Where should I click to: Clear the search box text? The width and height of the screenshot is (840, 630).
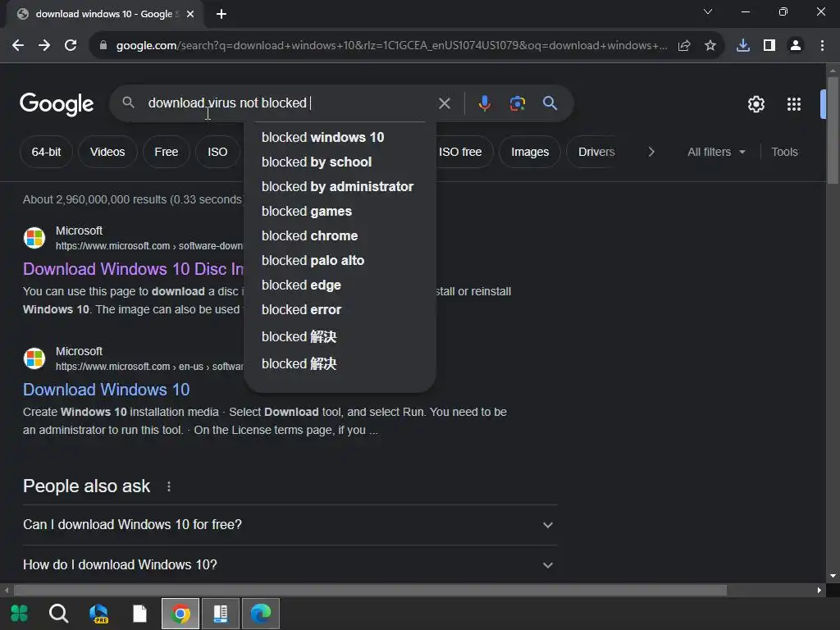444,103
